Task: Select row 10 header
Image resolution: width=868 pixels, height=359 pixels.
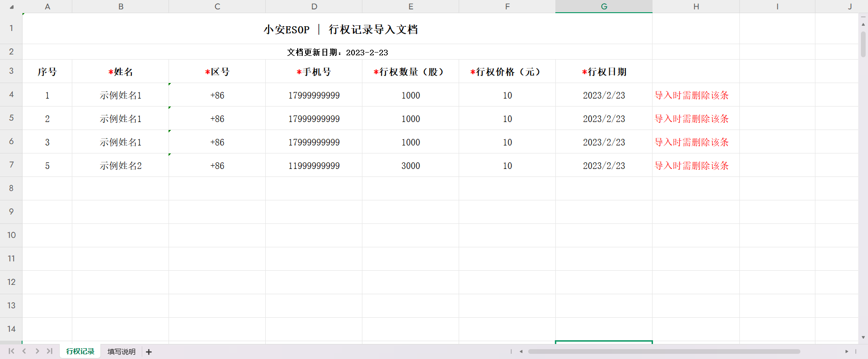Action: 11,236
